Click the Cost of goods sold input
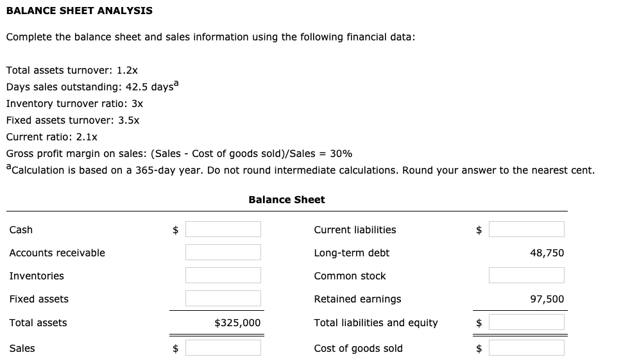The image size is (630, 364). 526,348
